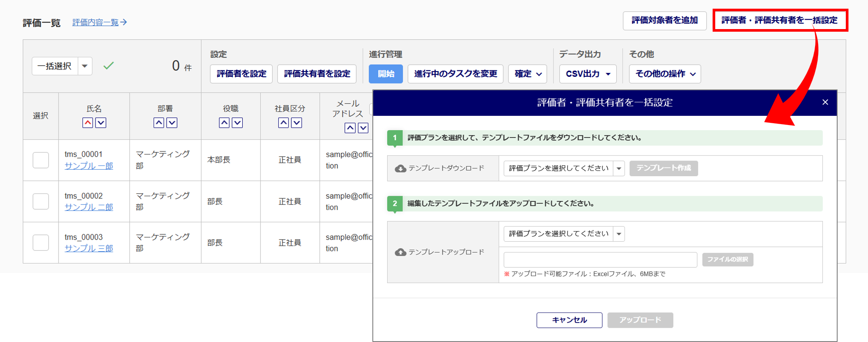
Task: Expand the 確定 dropdown
Action: point(528,74)
